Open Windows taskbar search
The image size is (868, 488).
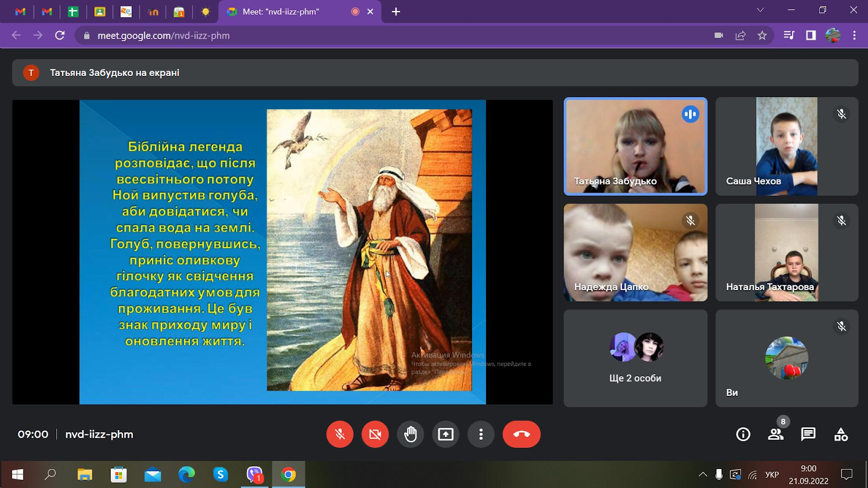[x=50, y=474]
